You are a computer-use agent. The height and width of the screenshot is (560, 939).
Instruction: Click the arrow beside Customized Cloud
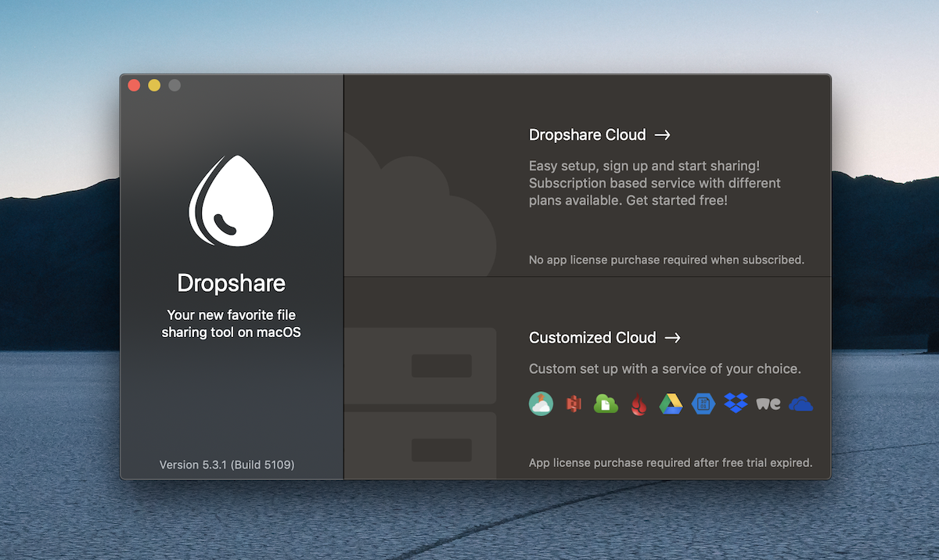pyautogui.click(x=672, y=337)
